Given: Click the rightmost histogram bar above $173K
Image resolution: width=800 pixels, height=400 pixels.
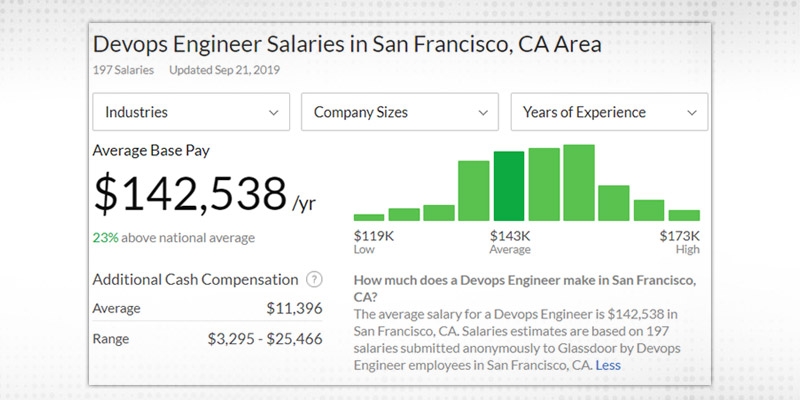Looking at the screenshot, I should click(684, 214).
